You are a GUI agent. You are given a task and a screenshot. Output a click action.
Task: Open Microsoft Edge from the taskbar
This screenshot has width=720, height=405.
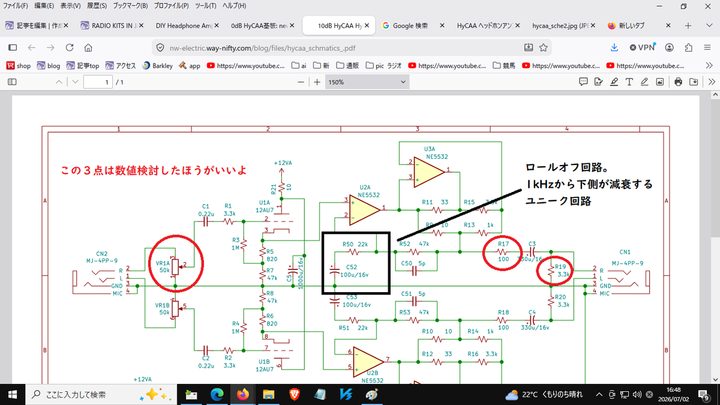[217, 394]
